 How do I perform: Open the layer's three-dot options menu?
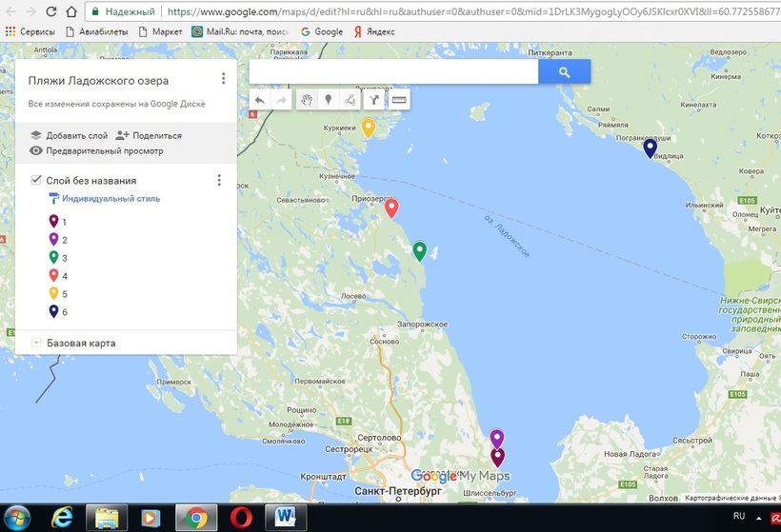pyautogui.click(x=219, y=180)
